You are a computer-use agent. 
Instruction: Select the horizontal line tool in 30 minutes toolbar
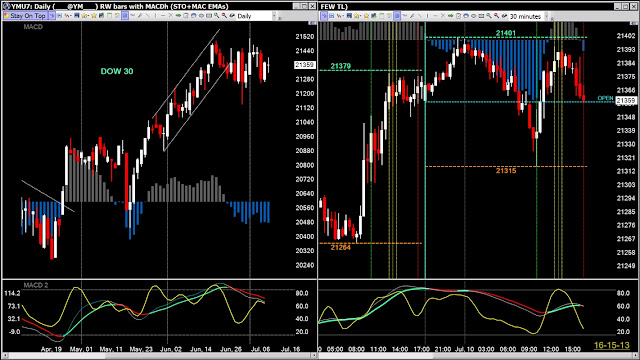(435, 16)
